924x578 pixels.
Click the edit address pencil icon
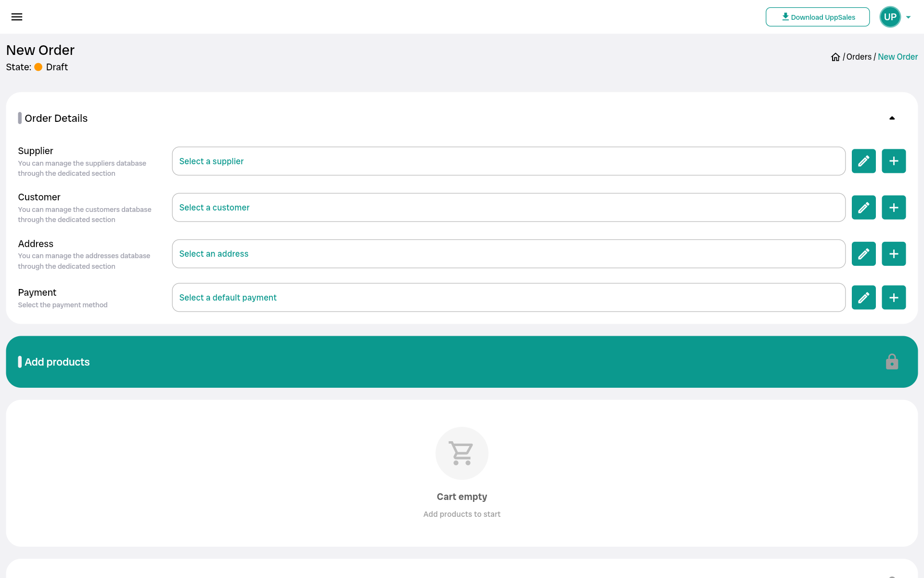tap(863, 254)
